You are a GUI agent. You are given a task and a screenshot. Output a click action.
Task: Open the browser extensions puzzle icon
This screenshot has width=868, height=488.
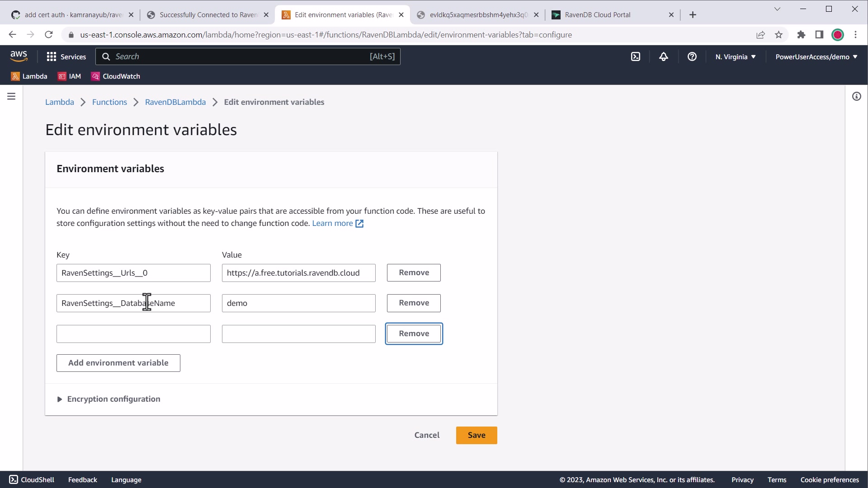tap(801, 35)
